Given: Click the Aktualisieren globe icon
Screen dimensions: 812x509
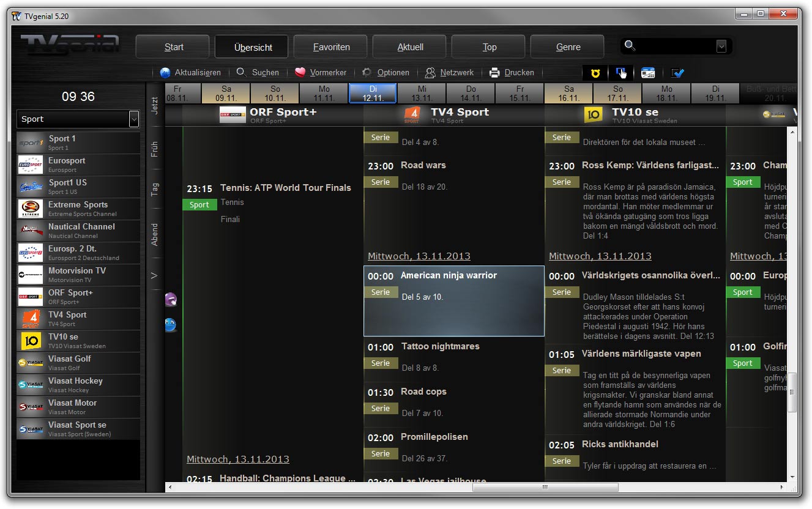Looking at the screenshot, I should [165, 73].
